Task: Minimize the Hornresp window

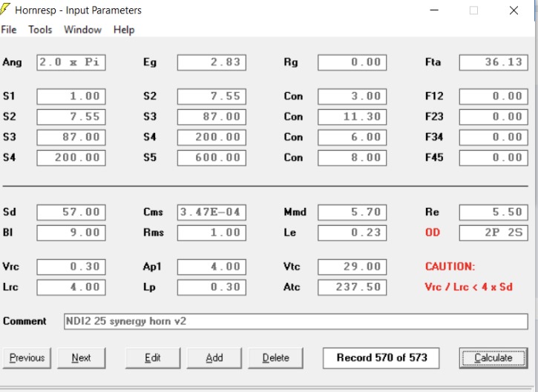Action: tap(434, 10)
